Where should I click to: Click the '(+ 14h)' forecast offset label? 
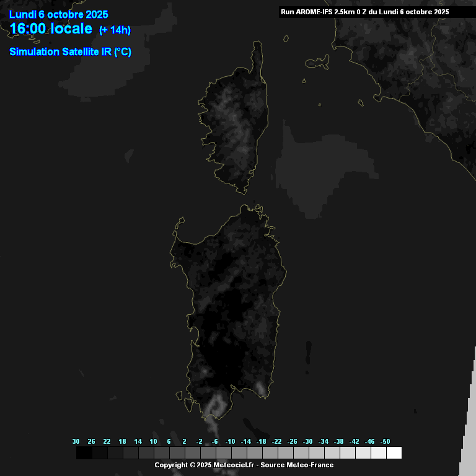(x=115, y=30)
